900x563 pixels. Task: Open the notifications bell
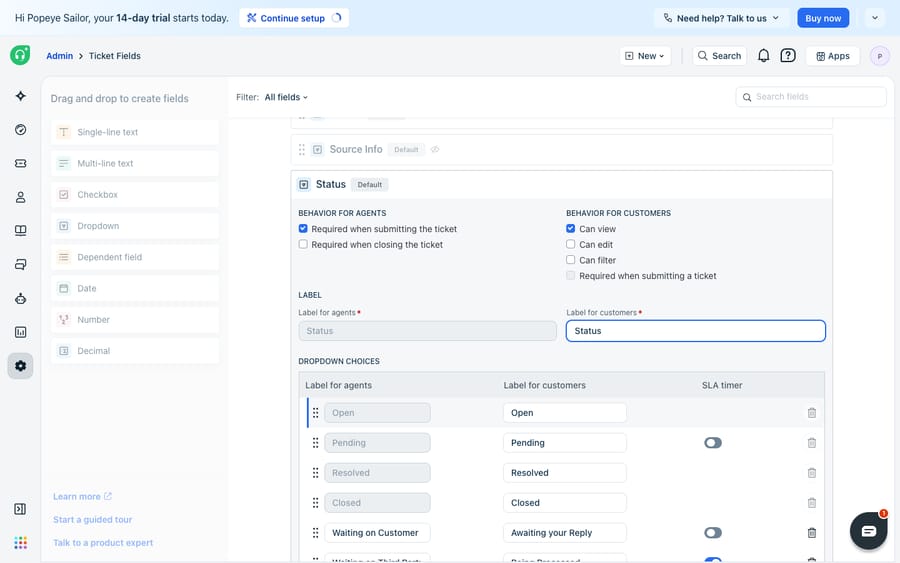click(763, 56)
